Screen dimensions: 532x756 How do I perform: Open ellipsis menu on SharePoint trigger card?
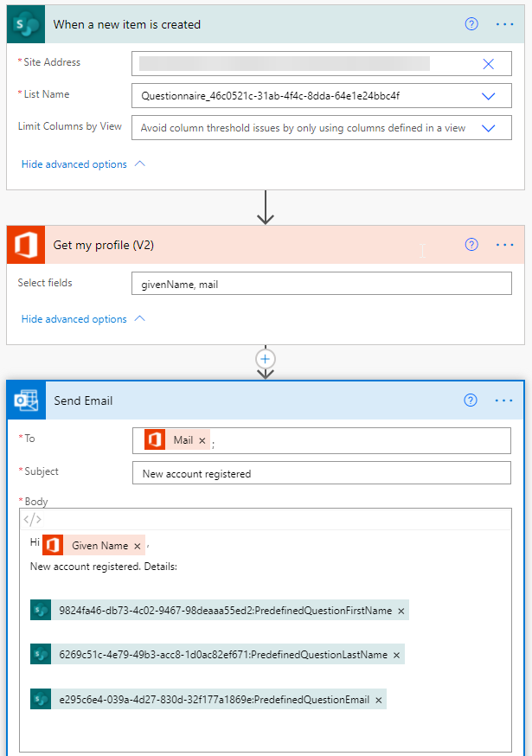(504, 24)
